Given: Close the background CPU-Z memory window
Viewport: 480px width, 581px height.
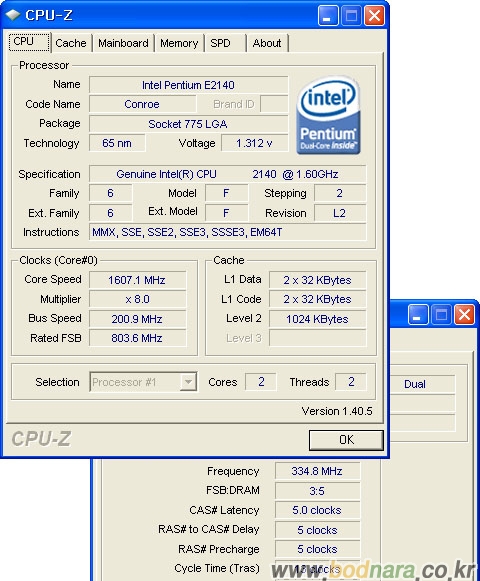Looking at the screenshot, I should point(464,315).
